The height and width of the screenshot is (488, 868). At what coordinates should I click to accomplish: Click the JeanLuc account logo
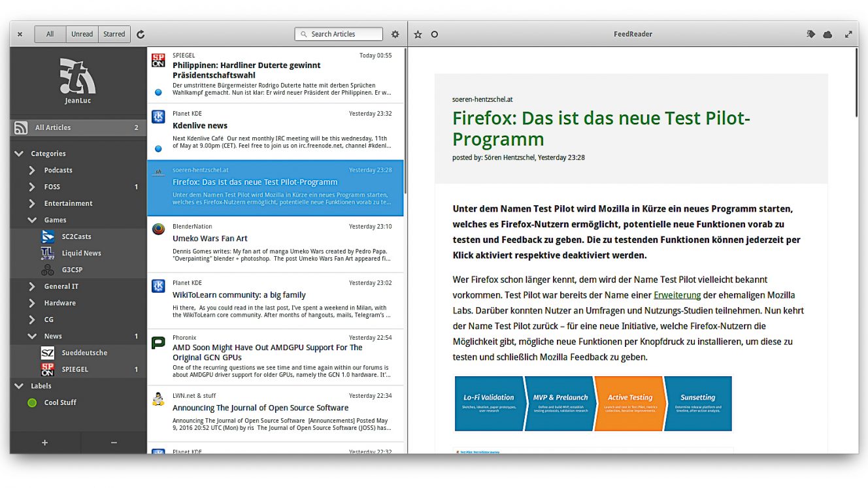tap(78, 76)
